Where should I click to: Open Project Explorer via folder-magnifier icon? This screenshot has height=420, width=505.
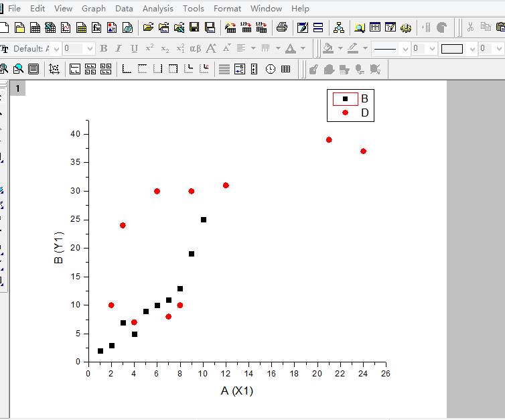360,27
